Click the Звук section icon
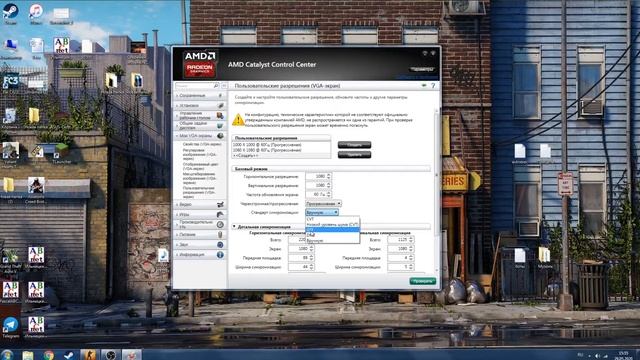 (x=220, y=244)
